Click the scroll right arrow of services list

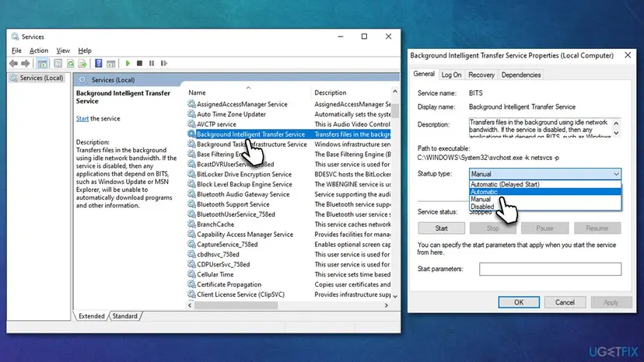(386, 305)
